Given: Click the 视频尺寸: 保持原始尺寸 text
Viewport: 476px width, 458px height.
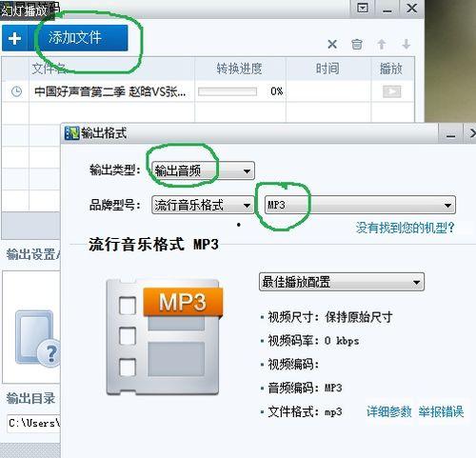Looking at the screenshot, I should 330,317.
